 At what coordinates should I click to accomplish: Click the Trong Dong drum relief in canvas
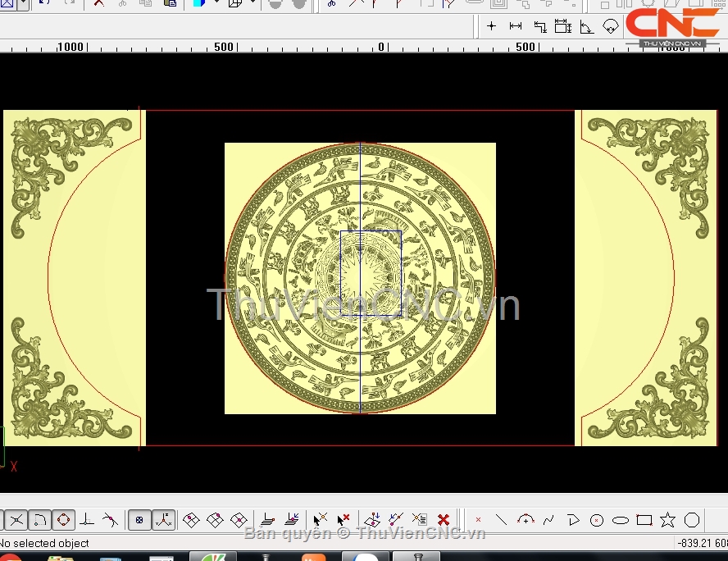(x=360, y=278)
